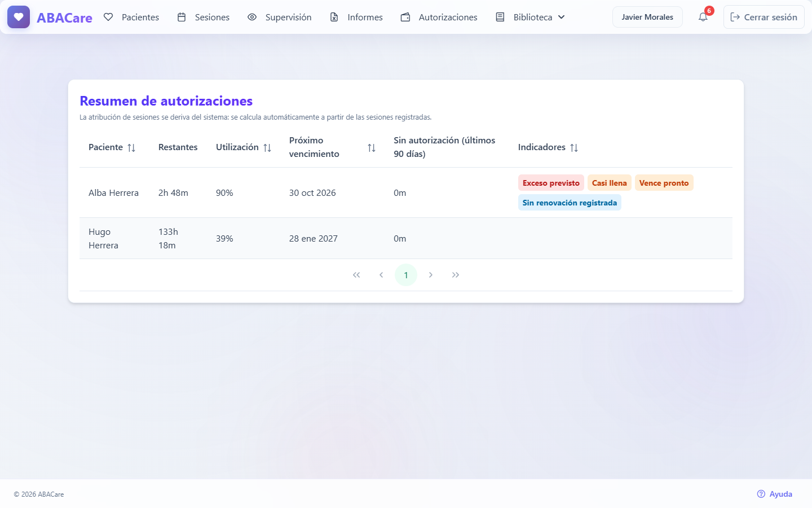Click the ABACare heart logo icon
The image size is (812, 508).
[19, 17]
